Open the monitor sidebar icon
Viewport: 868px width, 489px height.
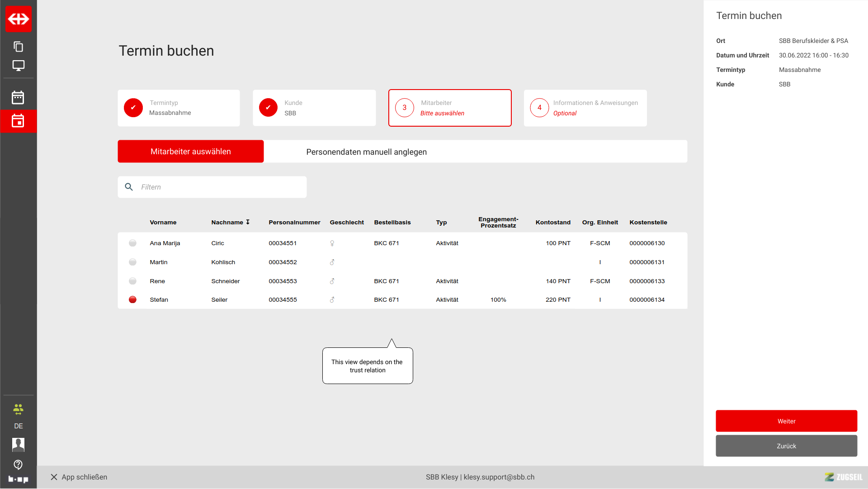coord(19,66)
